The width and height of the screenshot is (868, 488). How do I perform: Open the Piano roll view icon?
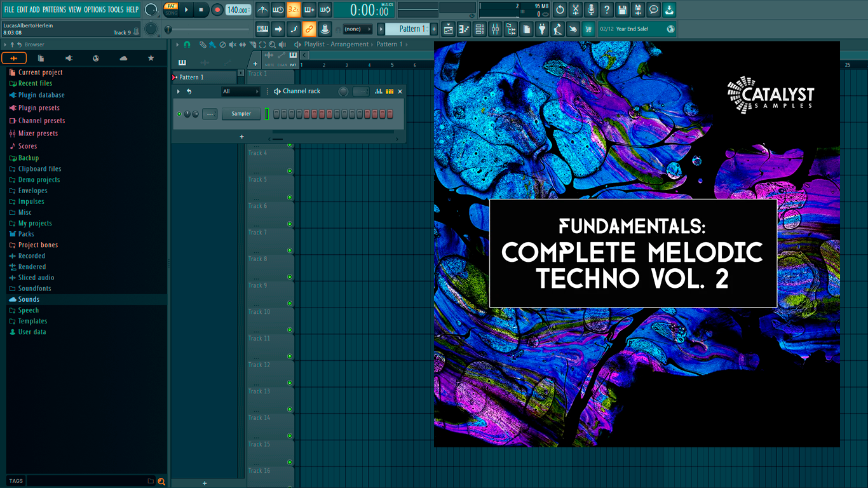pyautogui.click(x=464, y=29)
